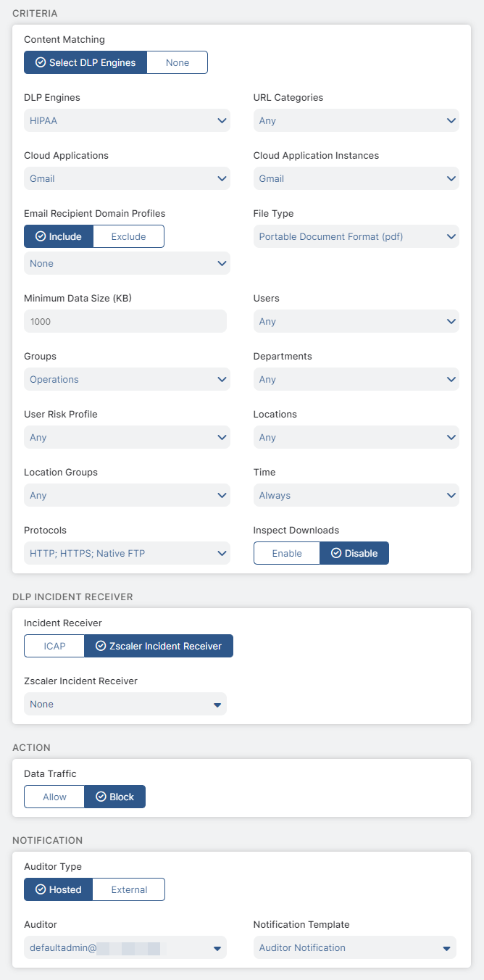
Task: Open the Cloud Application Instances dropdown
Action: tap(356, 178)
